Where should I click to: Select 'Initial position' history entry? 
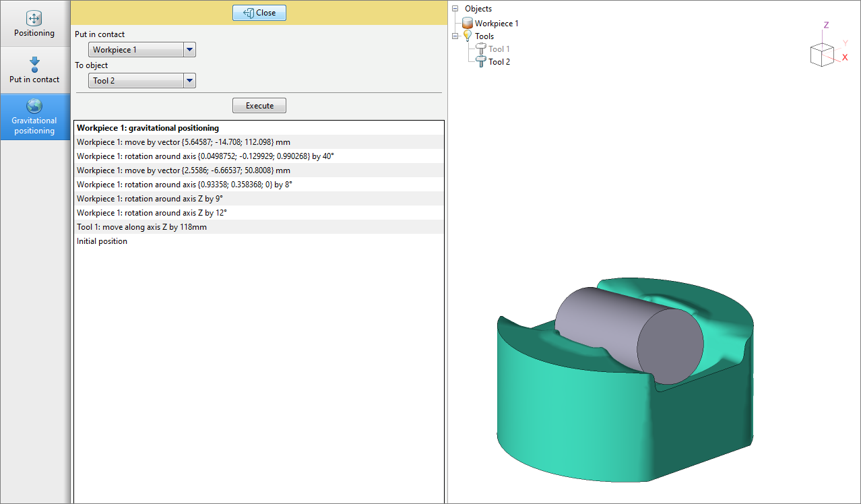pos(102,241)
